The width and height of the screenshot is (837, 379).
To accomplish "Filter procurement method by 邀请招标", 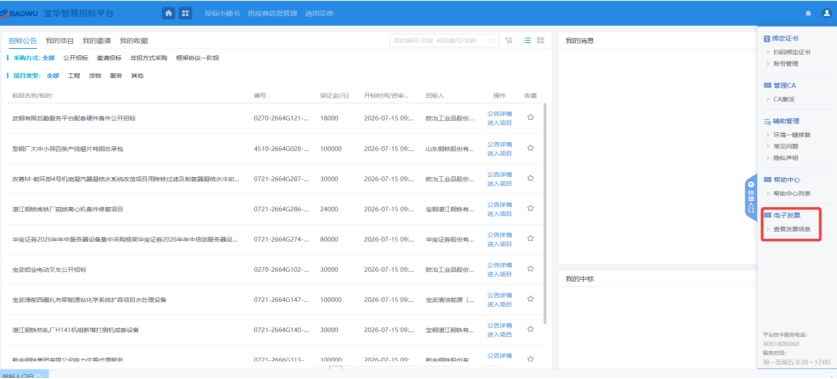I will pyautogui.click(x=109, y=58).
